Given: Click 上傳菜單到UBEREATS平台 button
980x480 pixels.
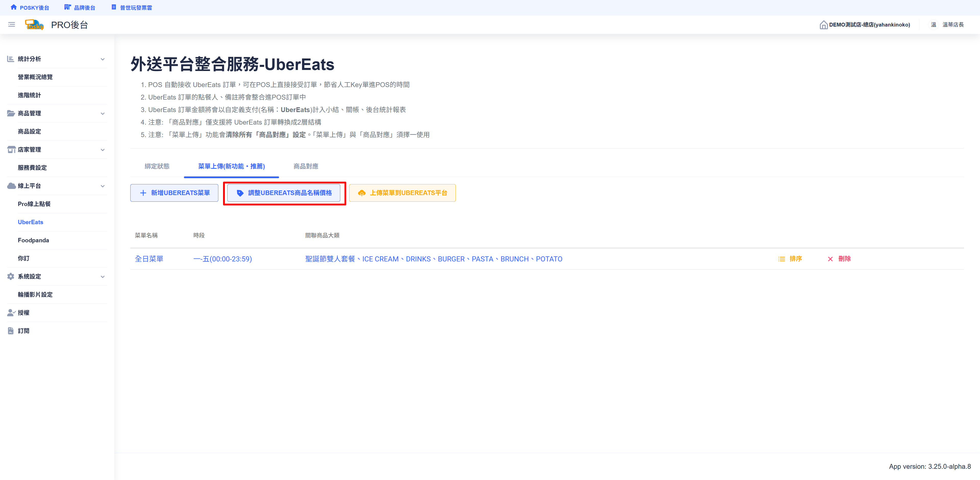Looking at the screenshot, I should tap(402, 193).
